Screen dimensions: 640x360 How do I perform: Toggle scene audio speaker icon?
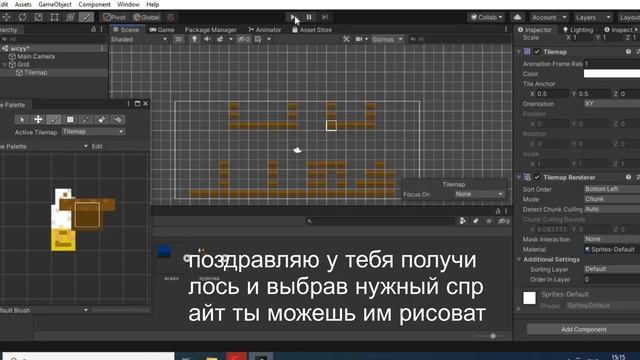point(207,39)
